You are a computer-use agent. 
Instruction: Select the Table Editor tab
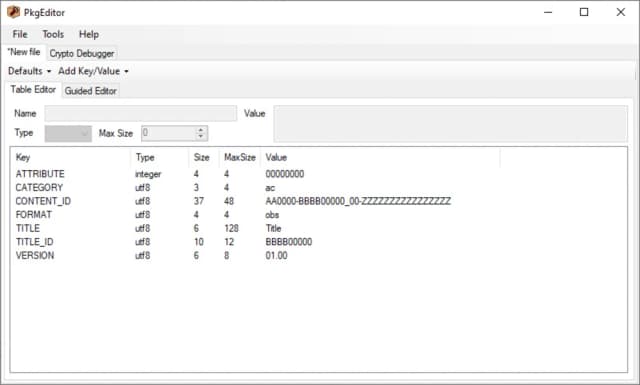click(x=33, y=89)
